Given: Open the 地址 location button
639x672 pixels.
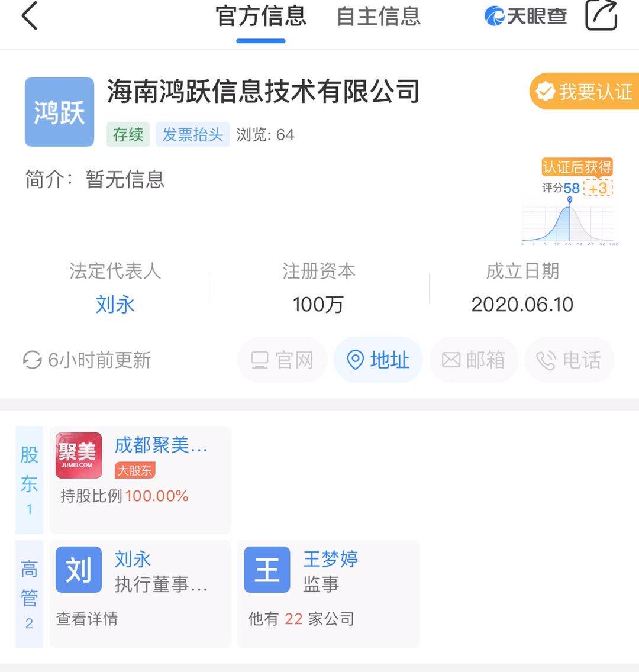Looking at the screenshot, I should click(x=378, y=360).
